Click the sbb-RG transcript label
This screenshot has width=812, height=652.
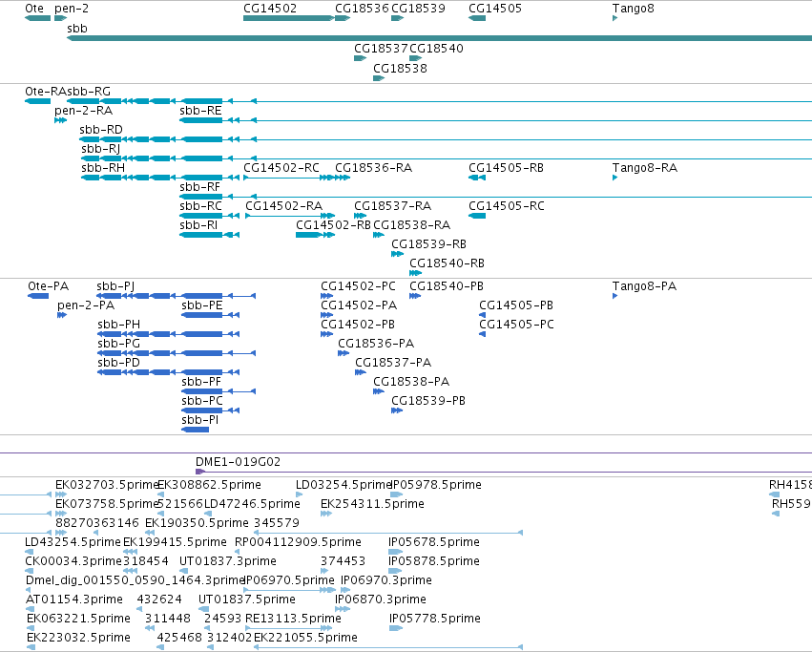tap(89, 92)
